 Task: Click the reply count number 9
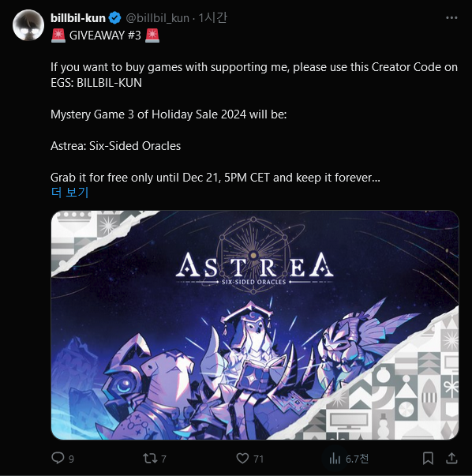tap(71, 459)
